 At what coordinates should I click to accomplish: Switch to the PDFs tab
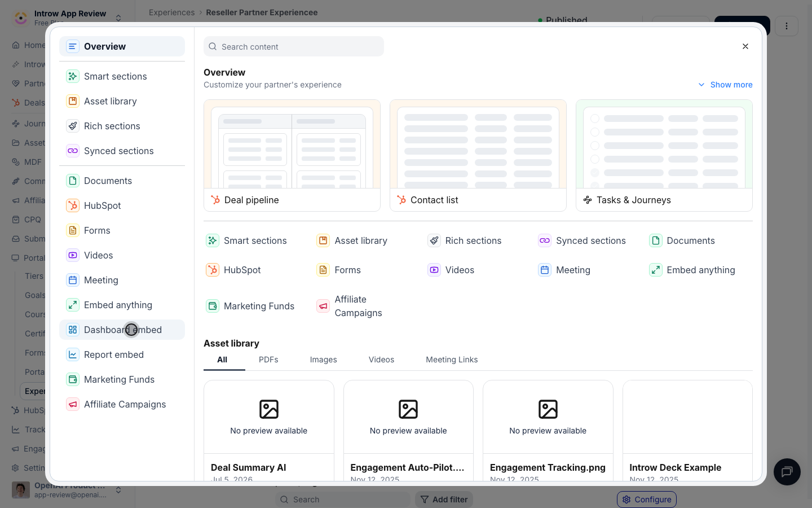[268, 360]
